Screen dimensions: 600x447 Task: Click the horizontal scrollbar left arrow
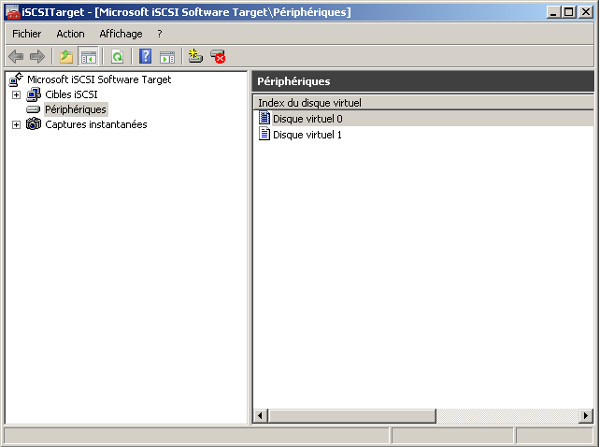(x=260, y=416)
